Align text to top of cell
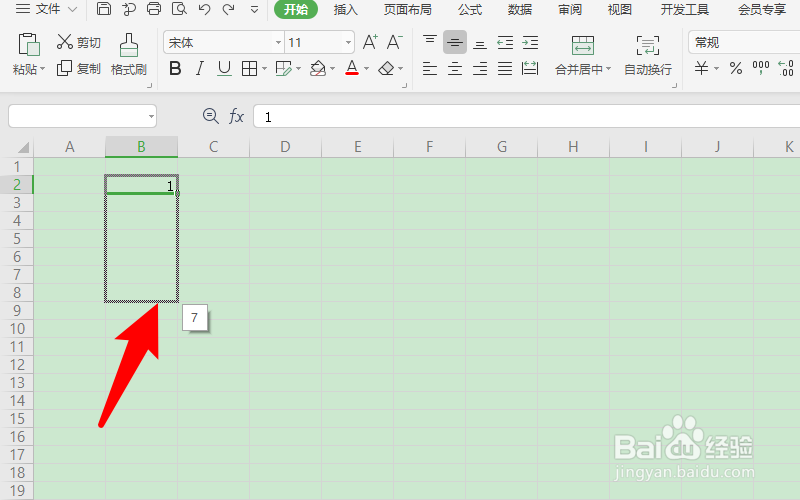 [x=430, y=42]
